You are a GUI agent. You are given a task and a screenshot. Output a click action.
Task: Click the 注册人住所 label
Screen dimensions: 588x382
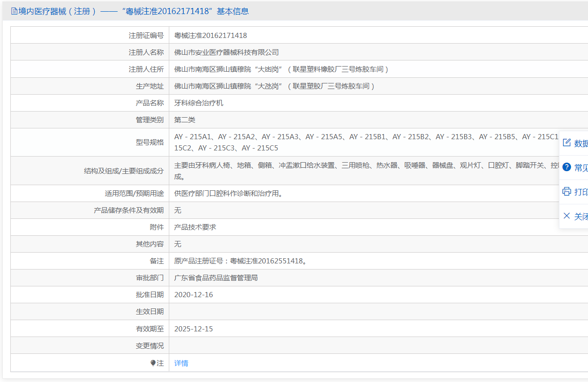146,69
